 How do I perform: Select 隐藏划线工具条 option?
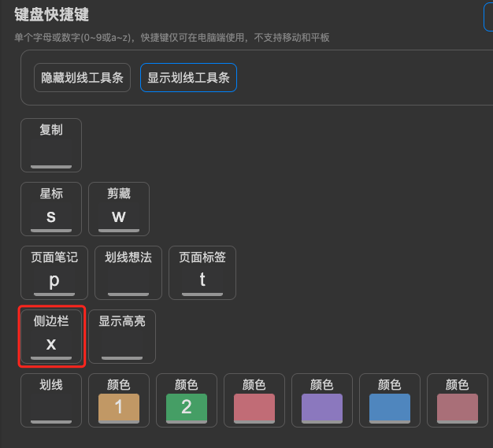point(82,78)
